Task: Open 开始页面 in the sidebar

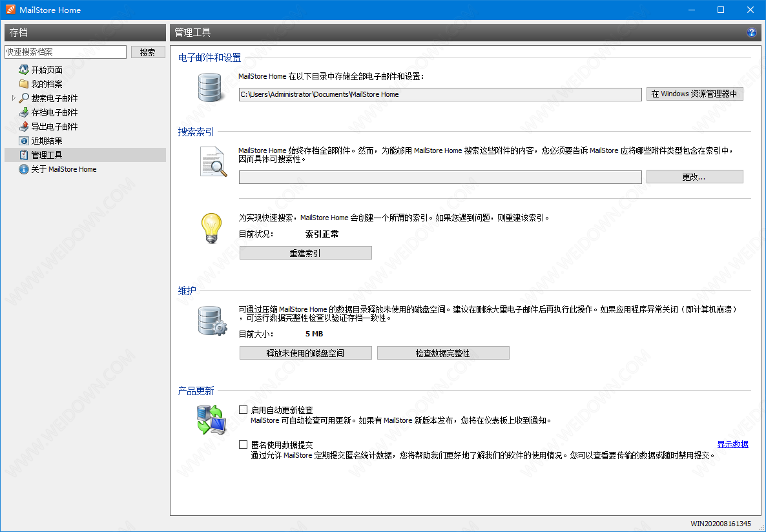Action: tap(47, 70)
